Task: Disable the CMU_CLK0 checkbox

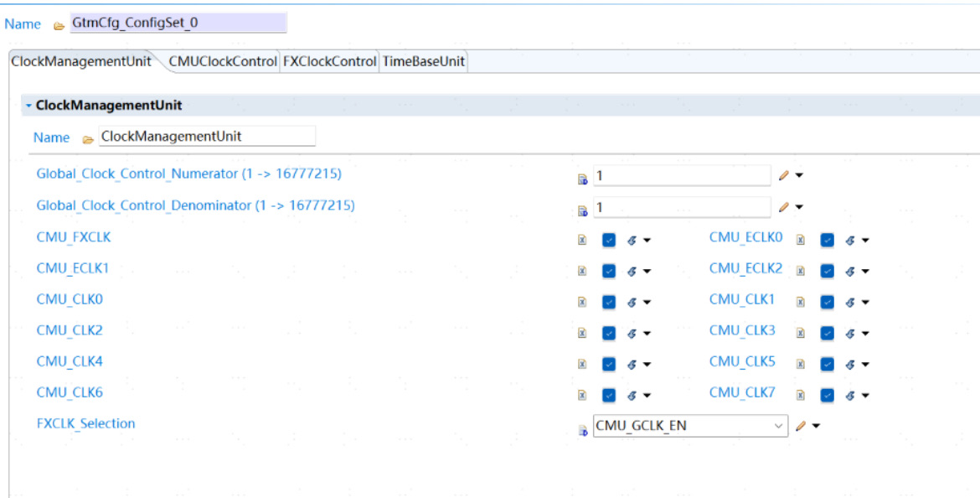Action: tap(609, 302)
